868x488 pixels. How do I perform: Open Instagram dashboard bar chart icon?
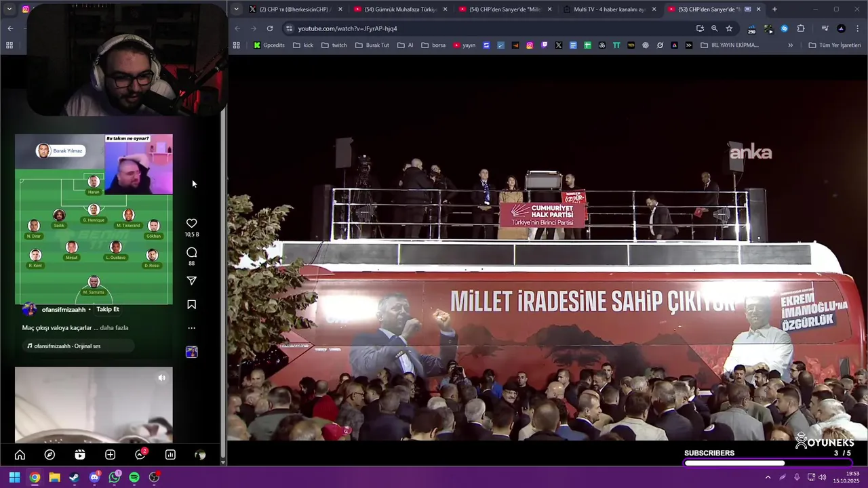170,455
